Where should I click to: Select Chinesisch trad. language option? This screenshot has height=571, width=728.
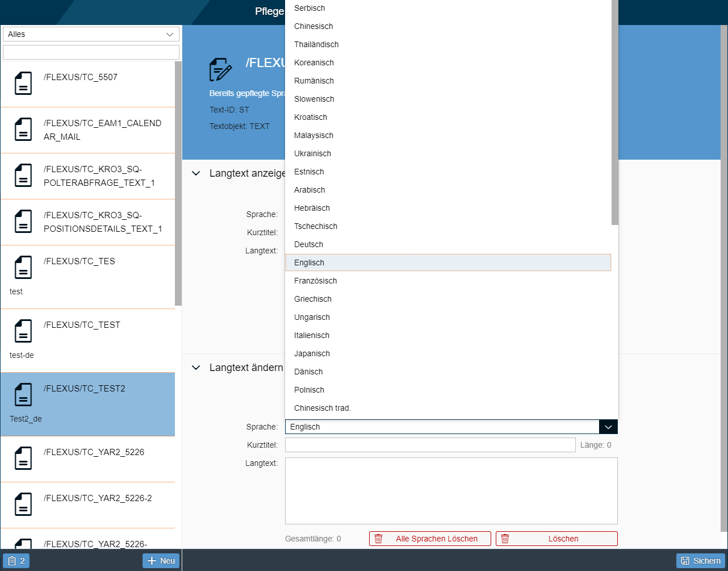[448, 408]
